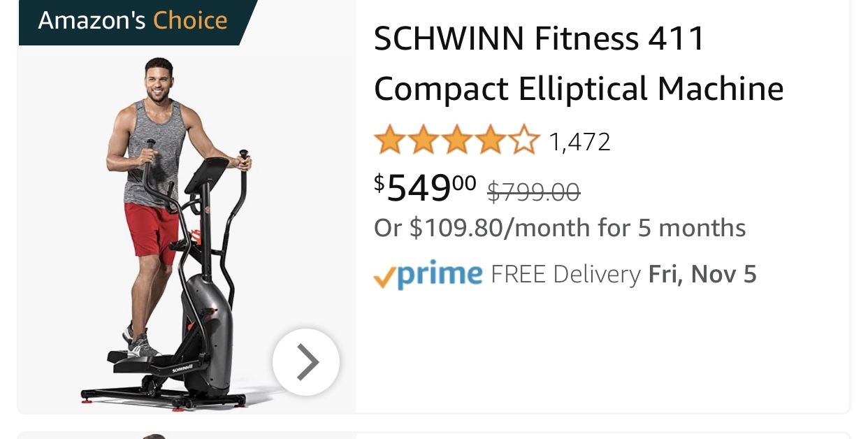View the 1,472 customer ratings
Image resolution: width=868 pixels, height=439 pixels.
tap(580, 141)
